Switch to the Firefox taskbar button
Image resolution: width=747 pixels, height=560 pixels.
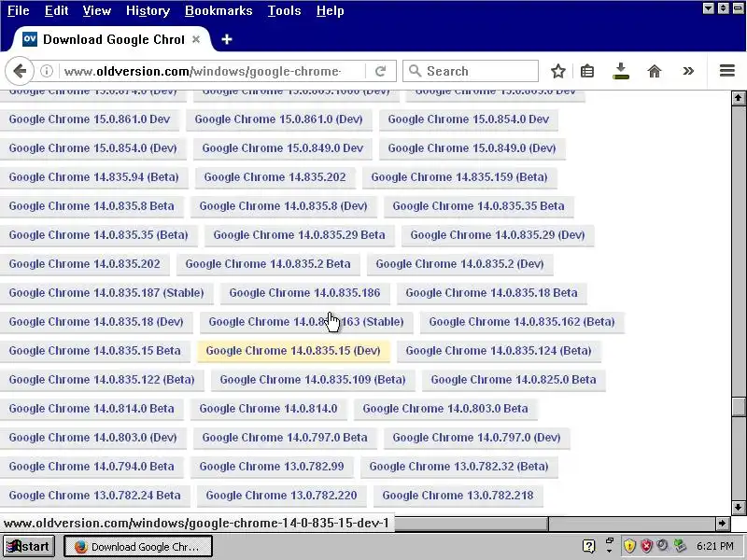point(138,546)
